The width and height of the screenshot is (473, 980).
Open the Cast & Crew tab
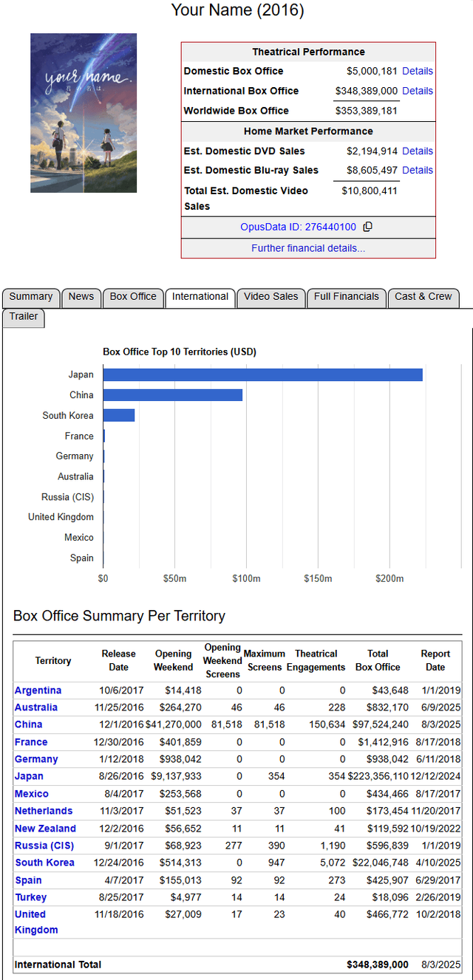(x=423, y=297)
